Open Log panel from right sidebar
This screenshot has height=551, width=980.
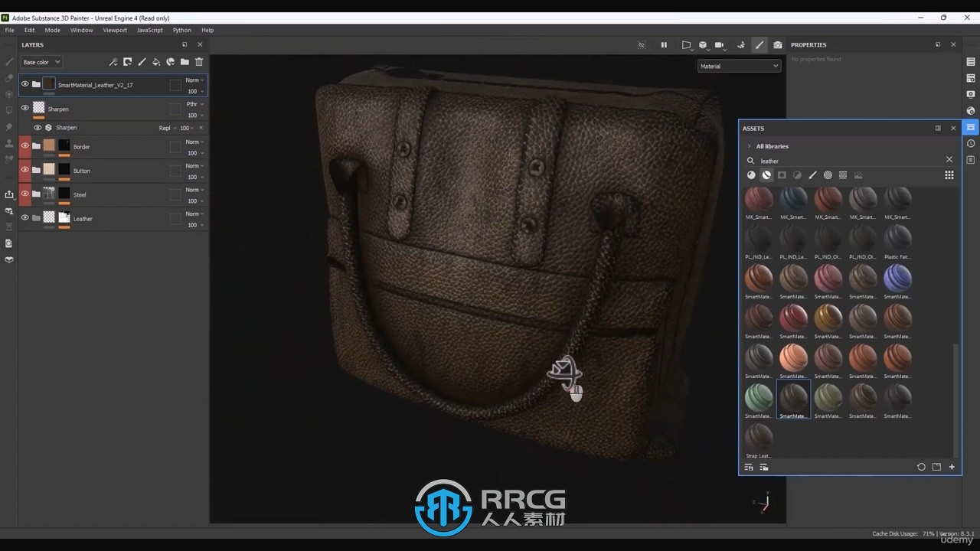(971, 159)
